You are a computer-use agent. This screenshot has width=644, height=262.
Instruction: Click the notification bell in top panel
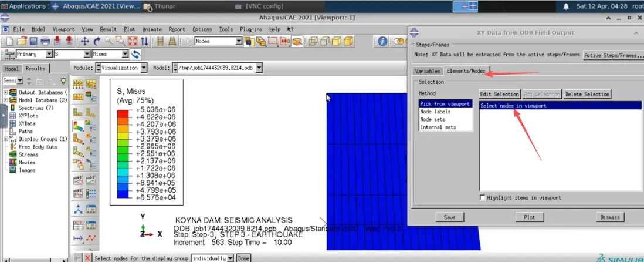tap(566, 6)
